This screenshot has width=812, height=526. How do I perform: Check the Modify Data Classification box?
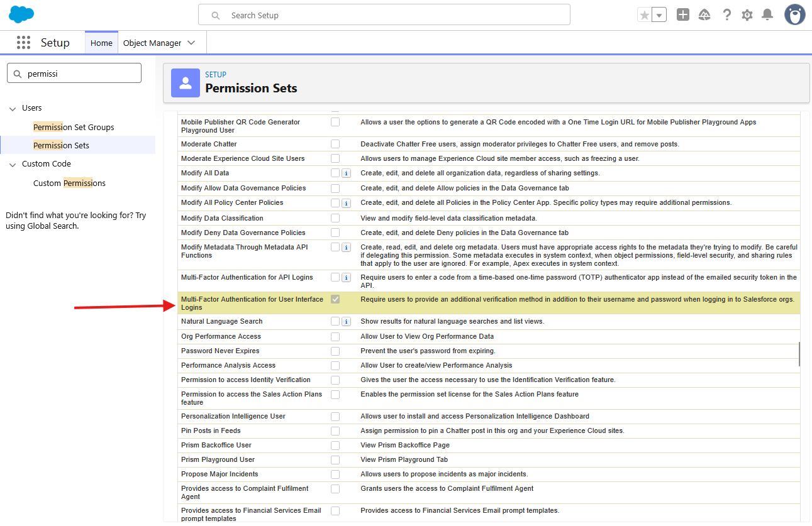(x=335, y=218)
